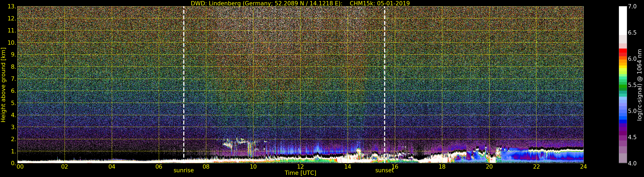The image size is (644, 177).
Task: Click the '02' time axis tick label
Action: tap(65, 167)
